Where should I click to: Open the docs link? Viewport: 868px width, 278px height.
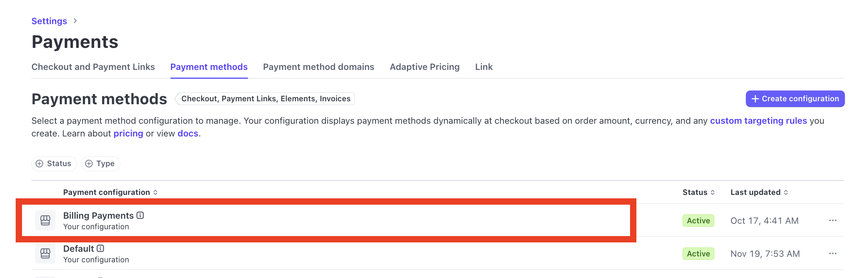(x=188, y=133)
